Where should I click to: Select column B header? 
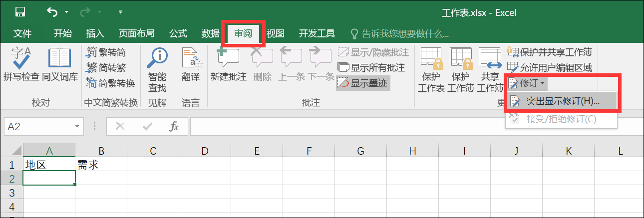[101, 151]
